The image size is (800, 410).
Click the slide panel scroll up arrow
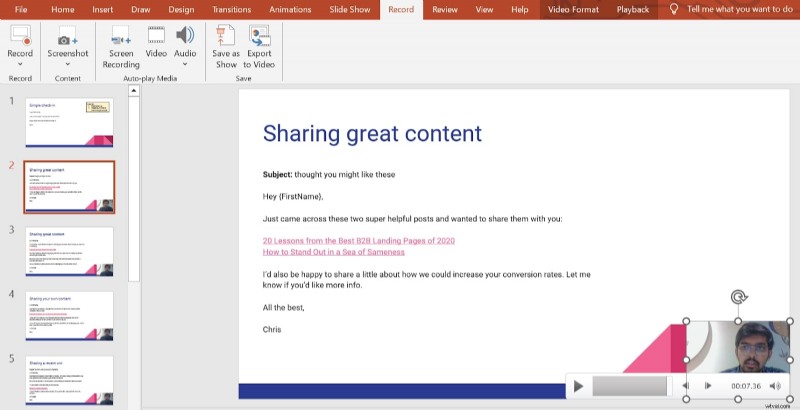(x=134, y=91)
